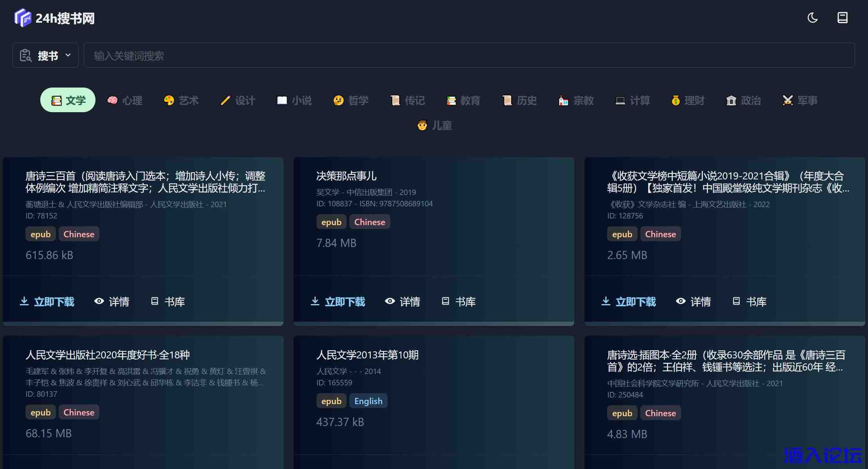Select the 文学 category tab
868x469 pixels.
click(x=68, y=100)
